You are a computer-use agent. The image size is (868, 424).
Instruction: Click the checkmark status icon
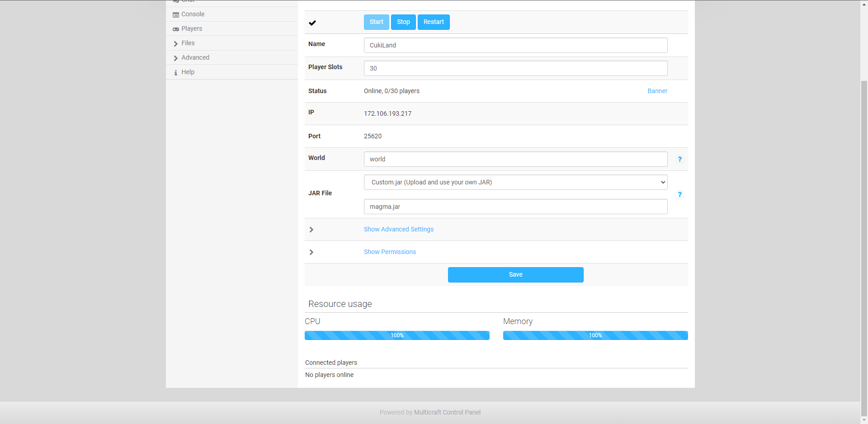312,23
